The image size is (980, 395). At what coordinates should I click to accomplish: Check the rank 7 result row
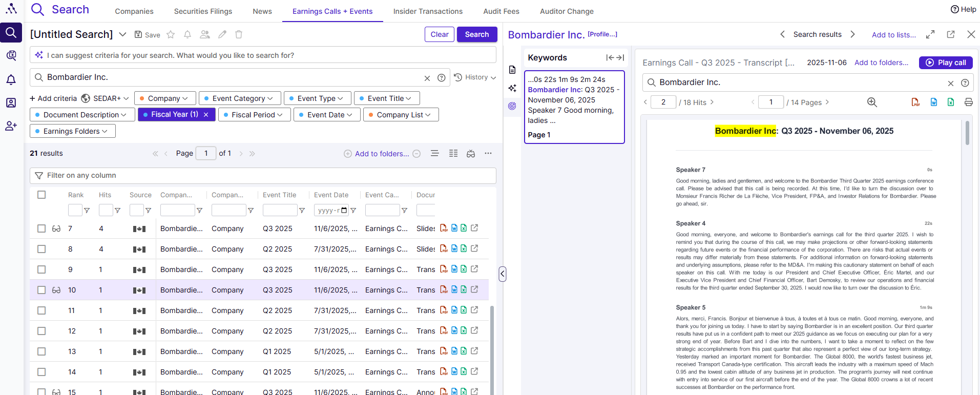[x=41, y=228]
